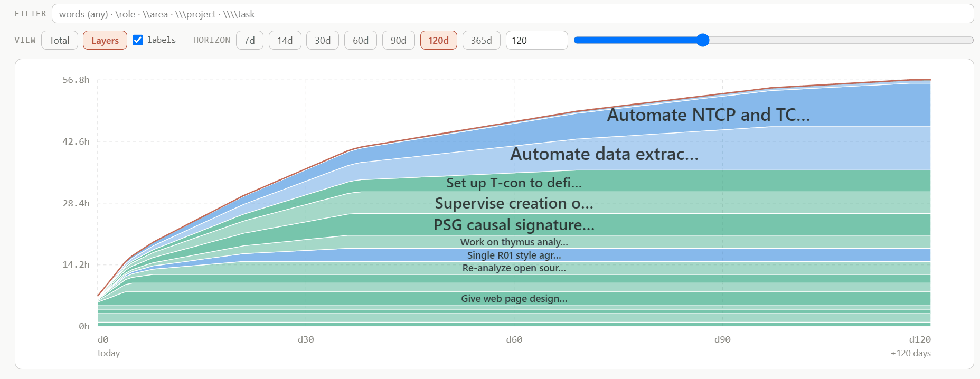
Task: Click the horizon slider handle
Action: tap(702, 40)
